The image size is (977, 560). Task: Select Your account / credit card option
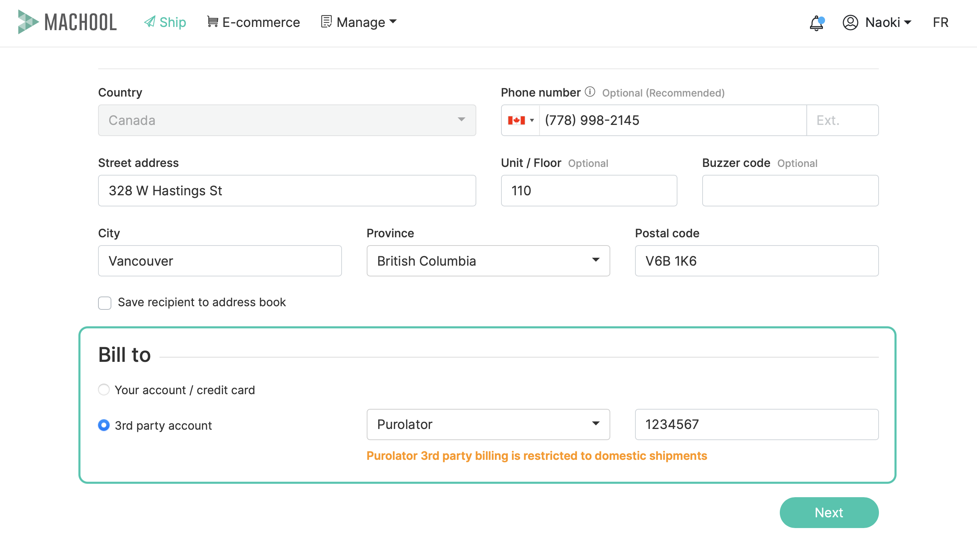tap(104, 389)
